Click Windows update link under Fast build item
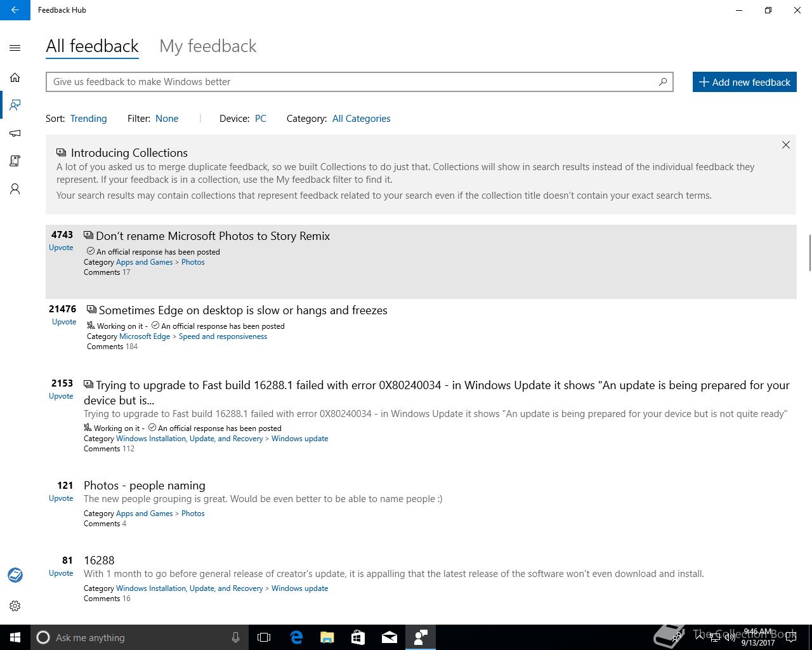 point(299,439)
